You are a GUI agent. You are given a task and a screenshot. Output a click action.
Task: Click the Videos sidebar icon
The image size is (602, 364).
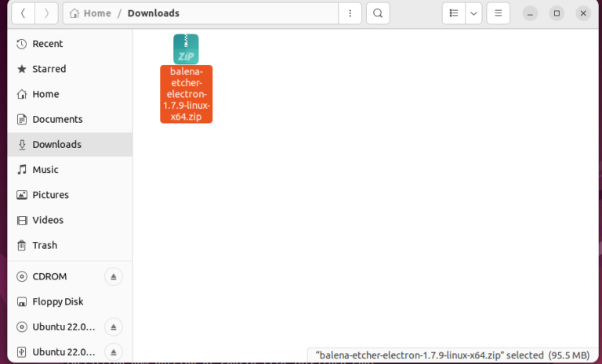22,220
